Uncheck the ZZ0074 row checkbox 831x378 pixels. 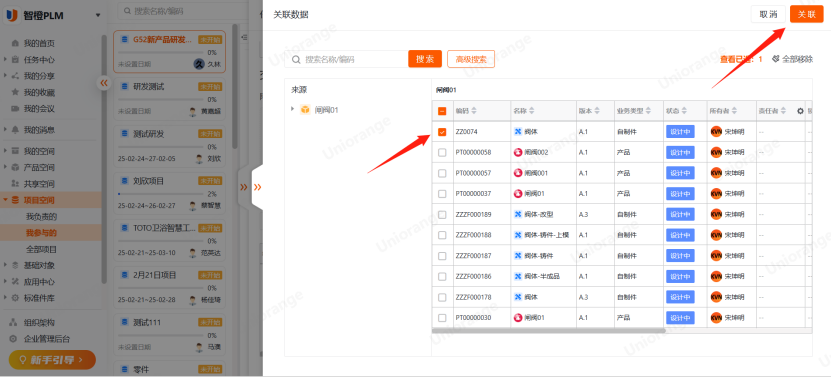(442, 131)
